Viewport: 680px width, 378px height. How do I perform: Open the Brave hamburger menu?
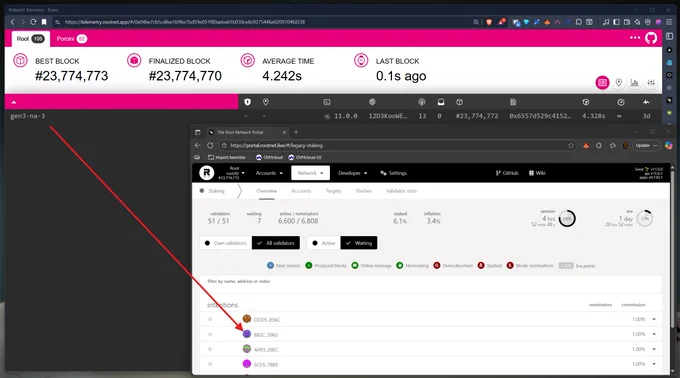coord(670,22)
